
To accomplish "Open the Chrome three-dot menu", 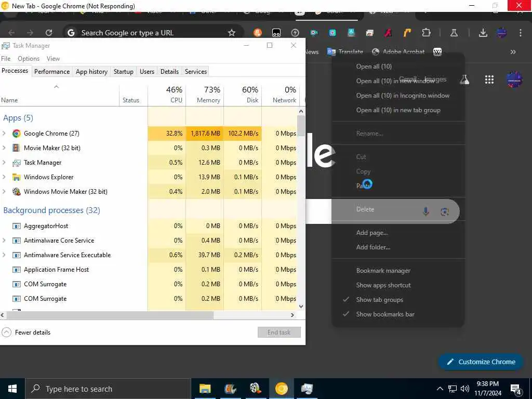I will click(521, 33).
